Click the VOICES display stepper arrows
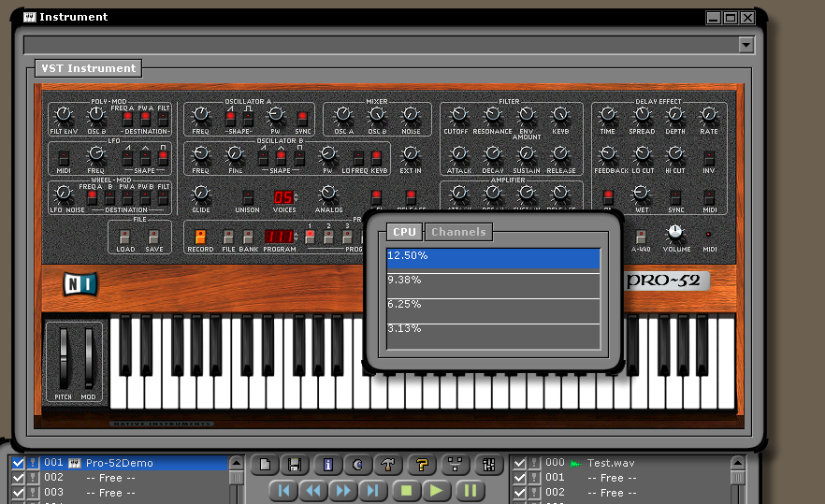The image size is (825, 504). click(296, 197)
